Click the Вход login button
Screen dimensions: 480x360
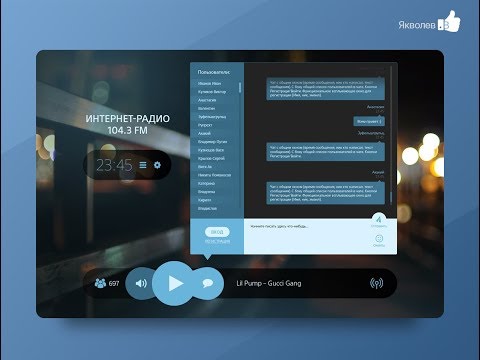point(217,232)
